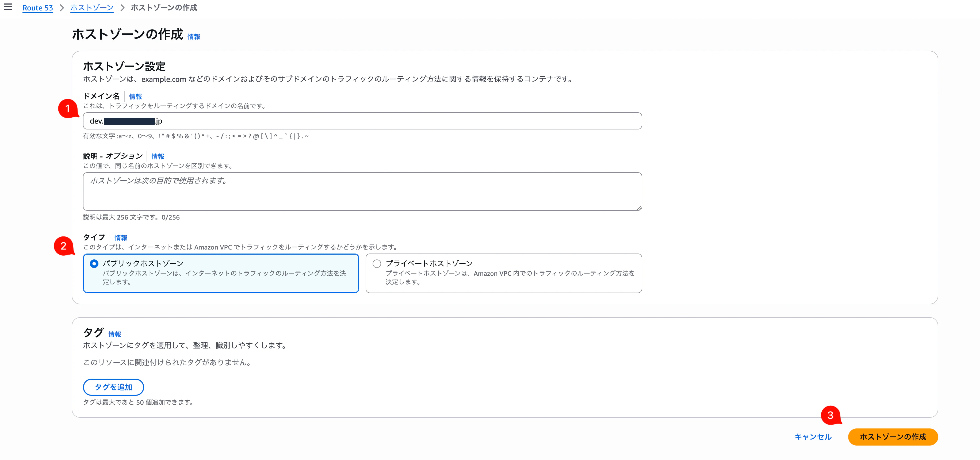The image size is (980, 460).
Task: Open the ホストゾーン breadcrumb link
Action: point(92,7)
